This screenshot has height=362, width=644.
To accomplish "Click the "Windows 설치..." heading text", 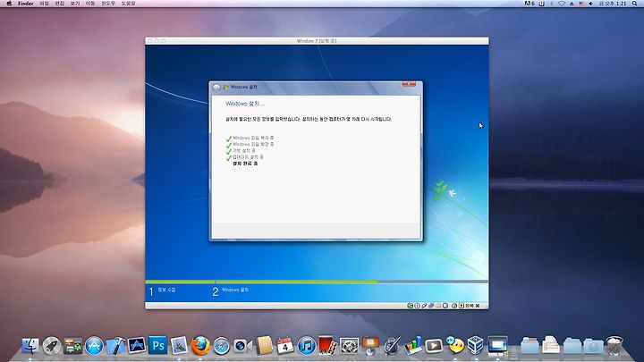I will pyautogui.click(x=245, y=104).
